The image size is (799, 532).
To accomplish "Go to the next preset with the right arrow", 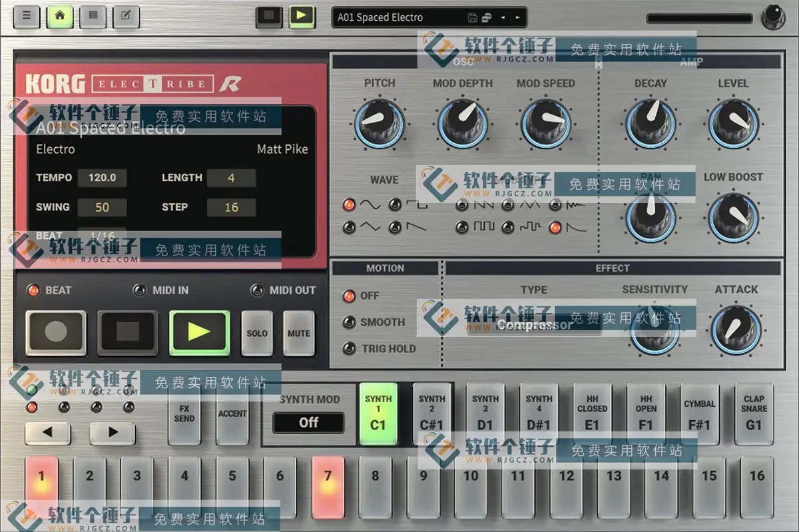I will tap(517, 17).
